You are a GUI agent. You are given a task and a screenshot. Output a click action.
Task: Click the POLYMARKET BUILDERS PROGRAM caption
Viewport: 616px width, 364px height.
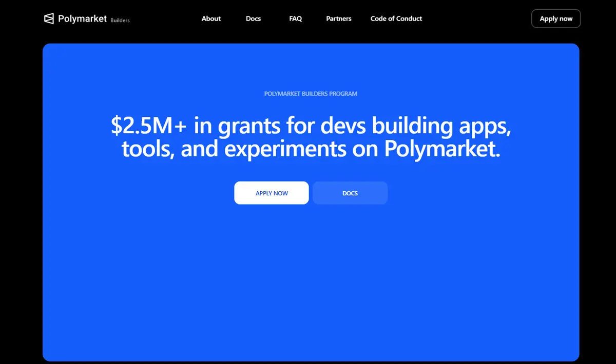point(311,94)
